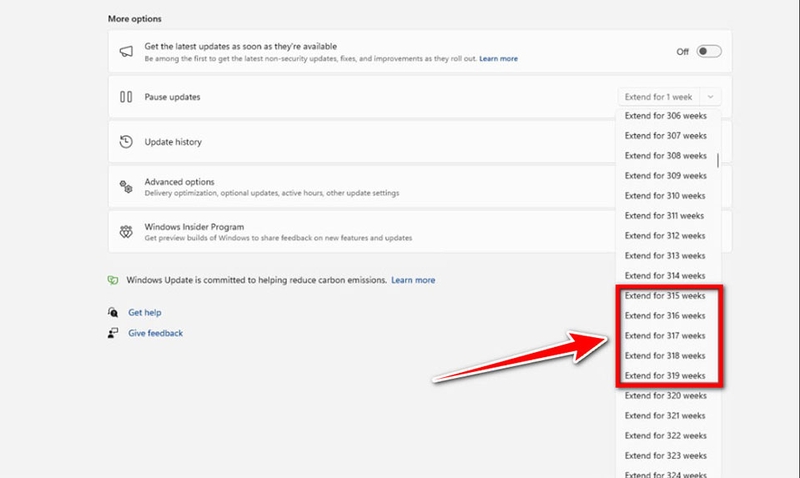This screenshot has width=800, height=478.
Task: Select Extend for 312 weeks
Action: point(666,236)
